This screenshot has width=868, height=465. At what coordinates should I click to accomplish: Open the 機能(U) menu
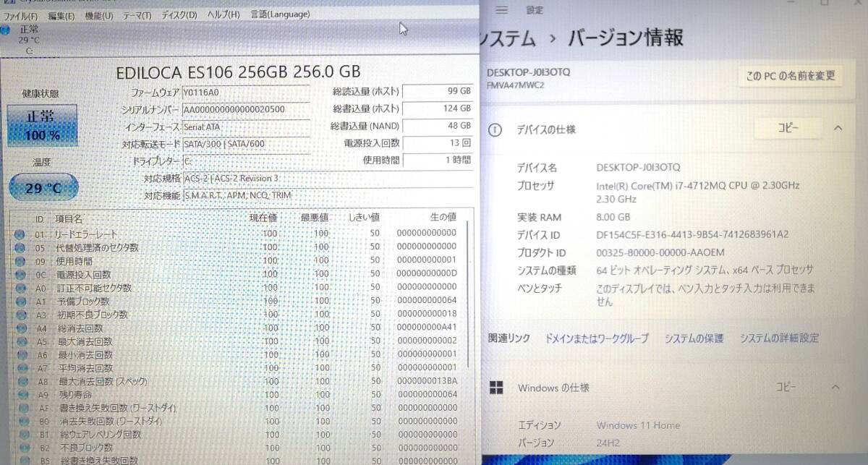click(x=100, y=15)
